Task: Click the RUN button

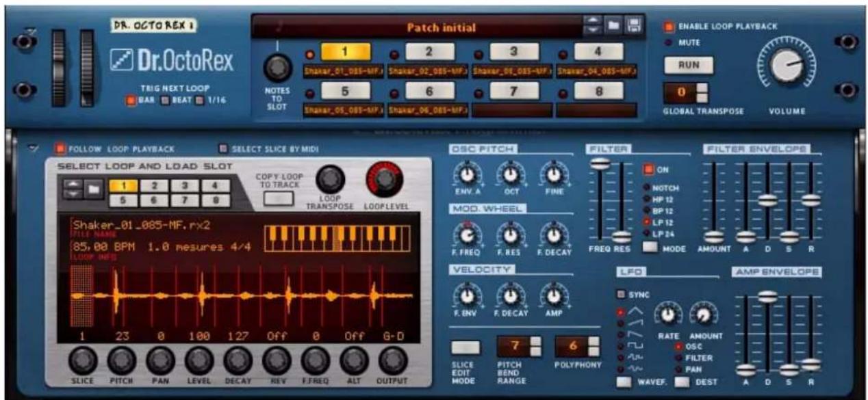Action: (x=688, y=66)
